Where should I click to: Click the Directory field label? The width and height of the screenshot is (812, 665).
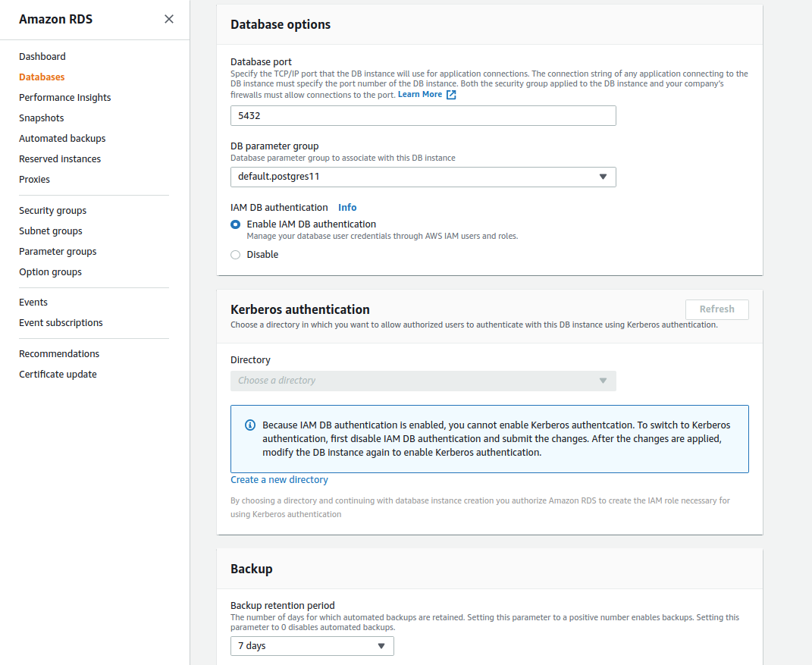[251, 360]
